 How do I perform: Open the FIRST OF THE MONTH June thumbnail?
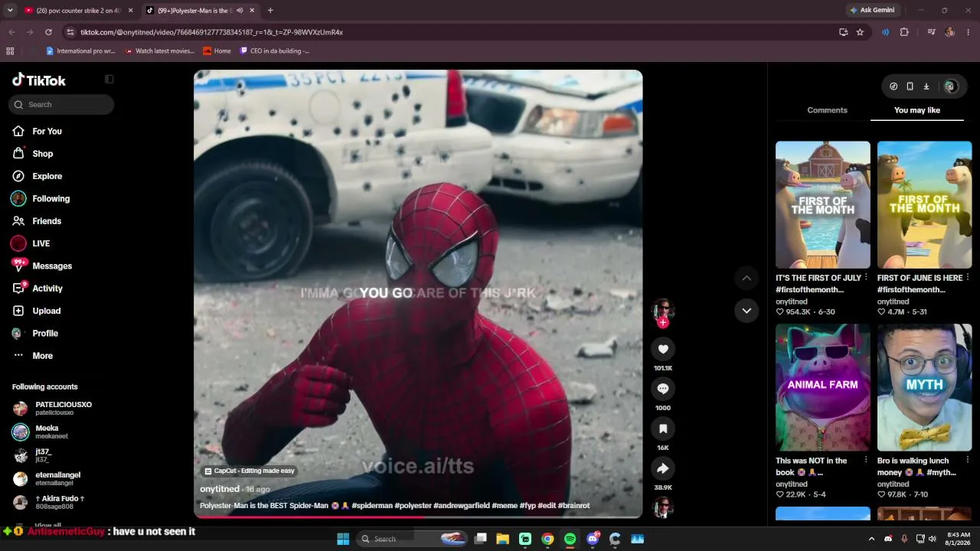click(x=925, y=204)
